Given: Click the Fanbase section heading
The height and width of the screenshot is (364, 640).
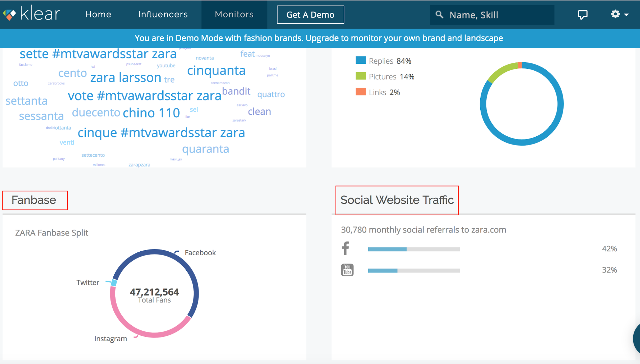Looking at the screenshot, I should coord(34,200).
